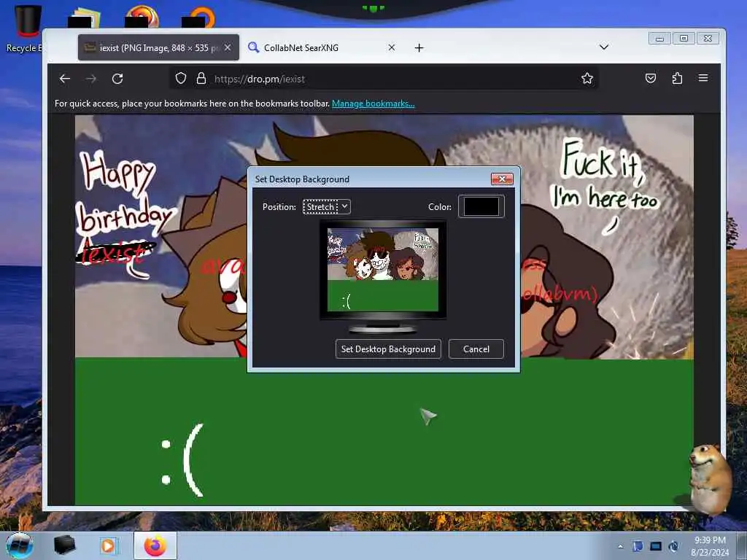Open the black box taskbar icon

click(64, 545)
